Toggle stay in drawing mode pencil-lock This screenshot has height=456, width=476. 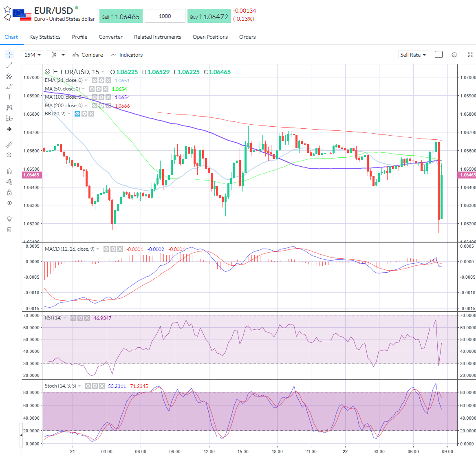coord(9,182)
